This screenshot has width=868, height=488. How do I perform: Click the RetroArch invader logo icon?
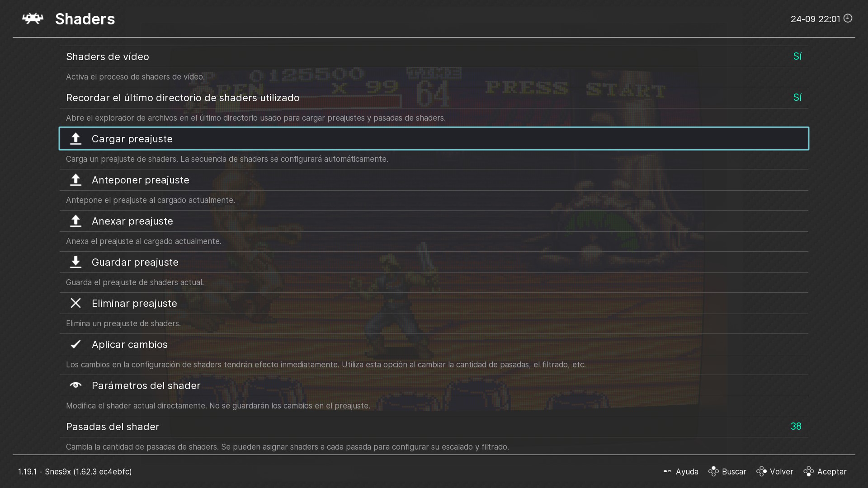pyautogui.click(x=33, y=19)
